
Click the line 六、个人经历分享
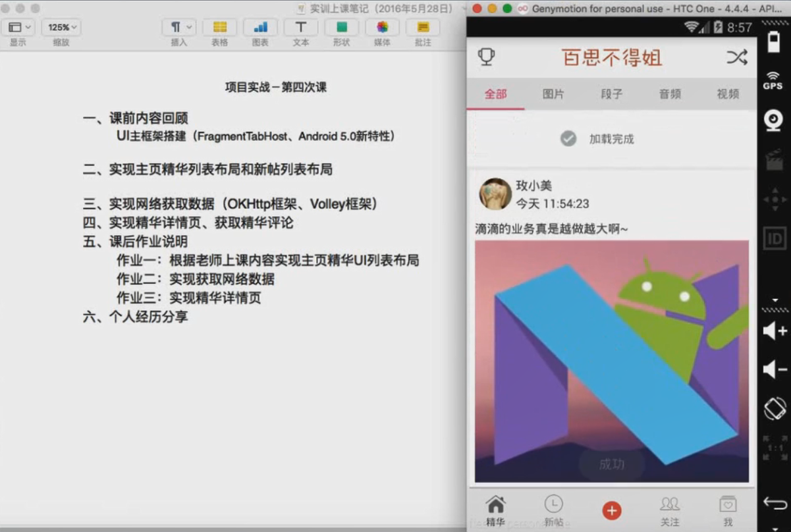(136, 317)
